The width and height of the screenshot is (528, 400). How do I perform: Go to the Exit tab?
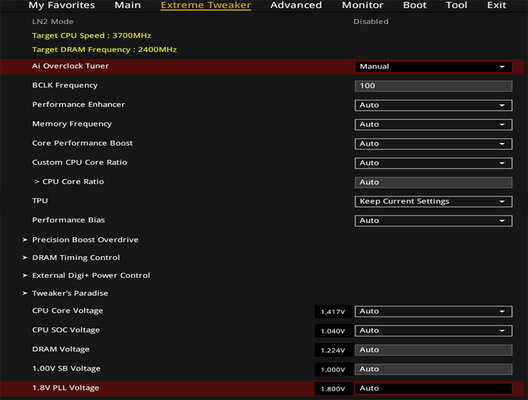tap(497, 5)
